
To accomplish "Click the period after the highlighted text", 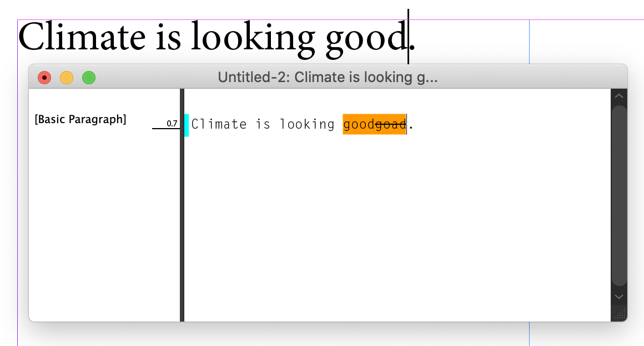I will 410,125.
